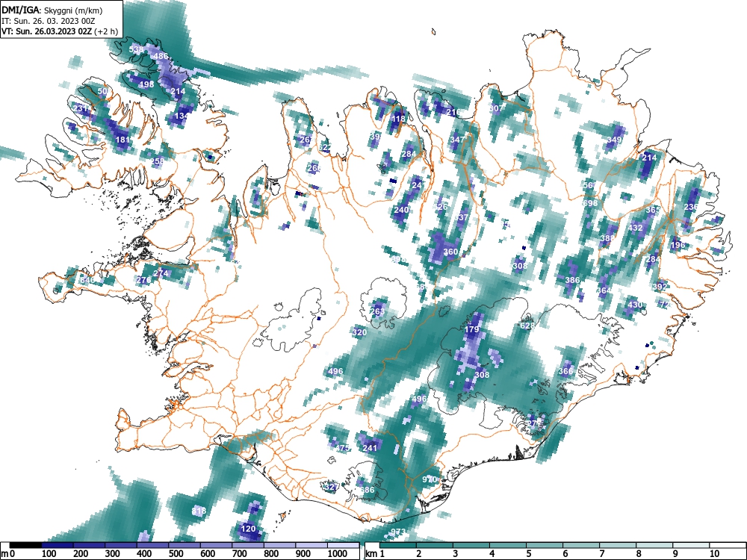This screenshot has width=747, height=560.
Task: Click the visibility value '818' over the sea
Action: [x=199, y=511]
